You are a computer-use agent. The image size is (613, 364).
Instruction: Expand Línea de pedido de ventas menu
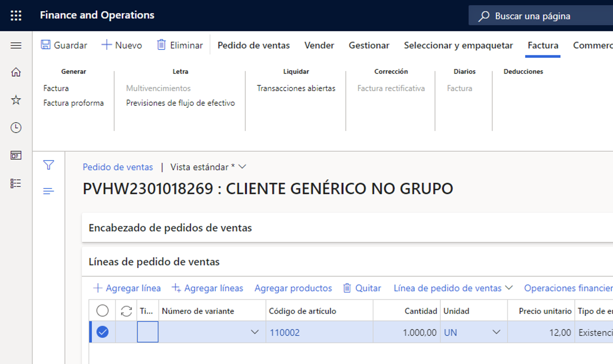tap(453, 288)
